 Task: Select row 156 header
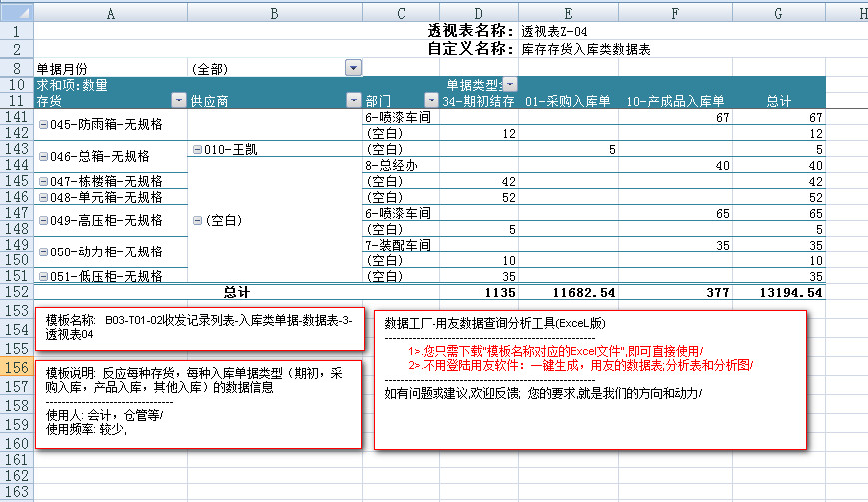16,368
